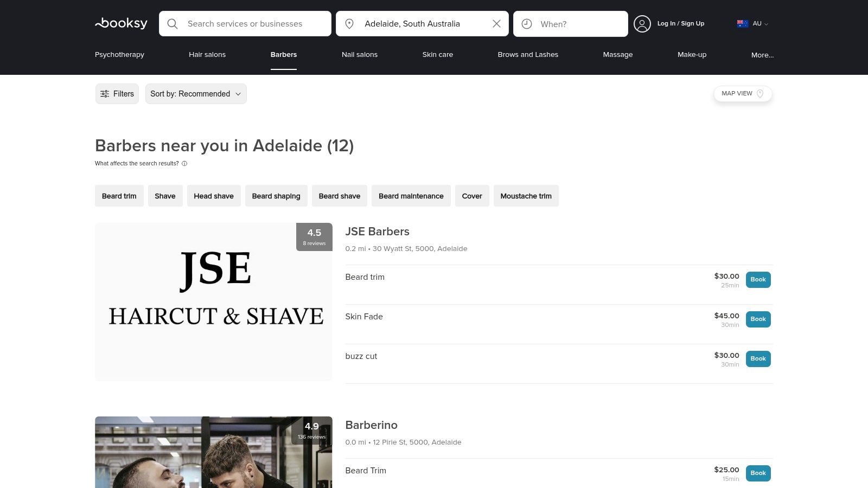This screenshot has height=488, width=868.
Task: Filter by Shave chip
Action: pos(165,196)
